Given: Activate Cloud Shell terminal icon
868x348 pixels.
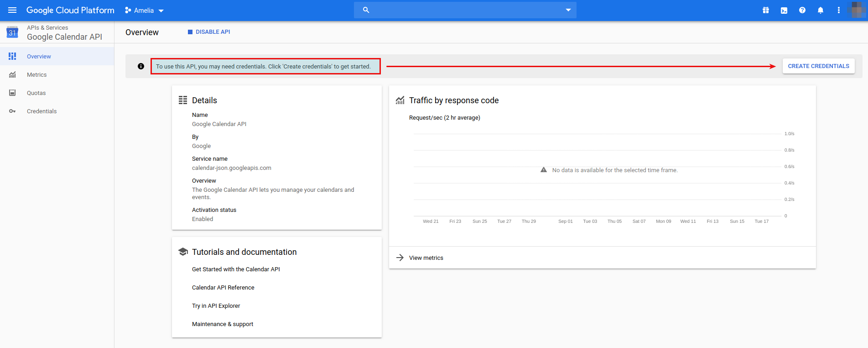Looking at the screenshot, I should coord(784,10).
